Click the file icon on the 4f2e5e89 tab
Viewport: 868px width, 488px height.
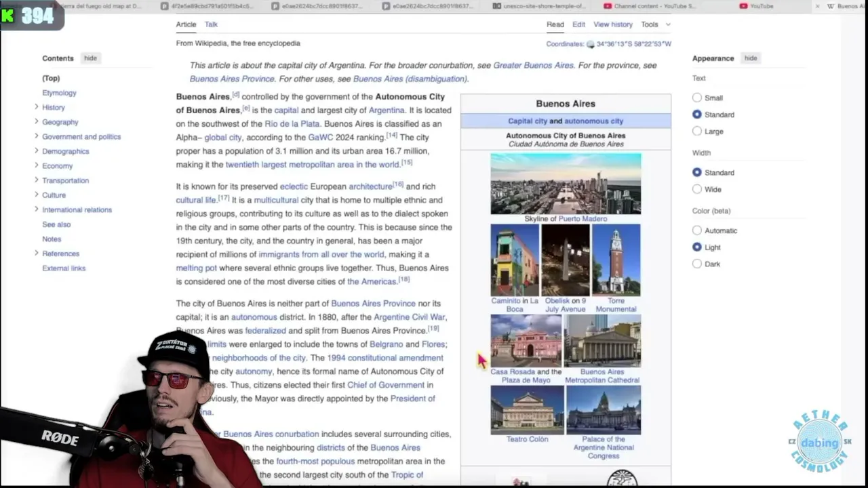[x=165, y=6]
